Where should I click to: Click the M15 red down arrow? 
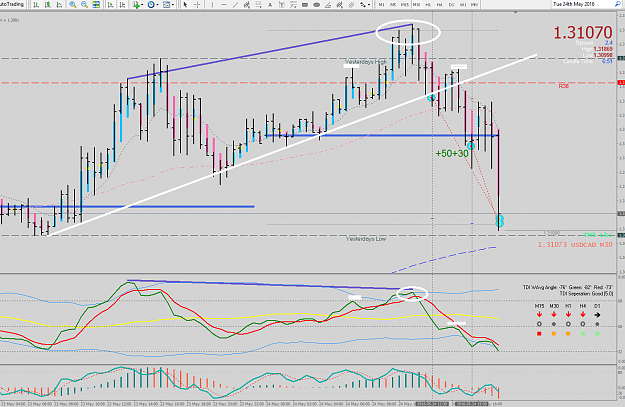coord(539,315)
